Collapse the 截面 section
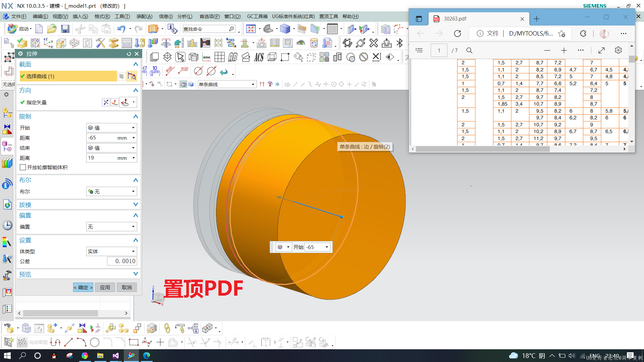Image resolution: width=644 pixels, height=362 pixels. (136, 64)
